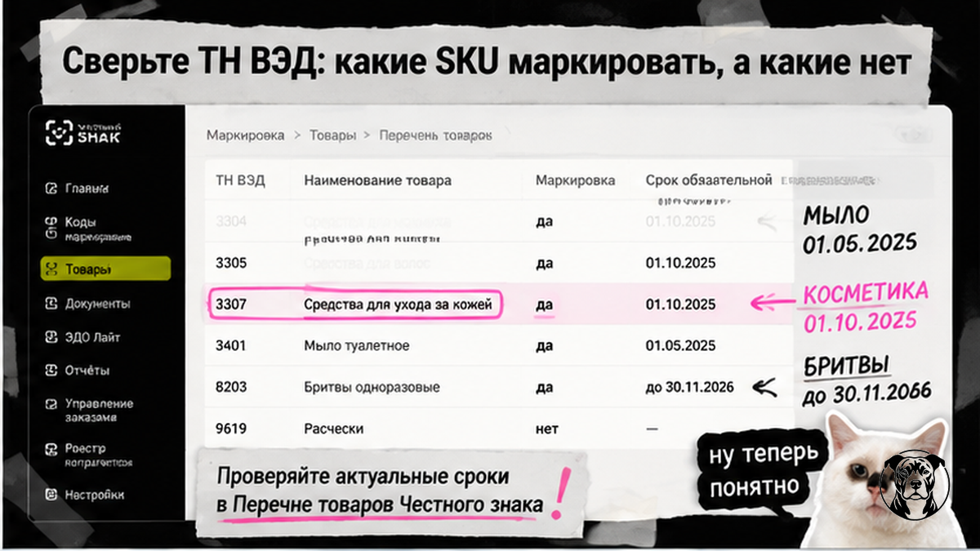Click the Документы sidebar icon
The width and height of the screenshot is (980, 551).
click(x=51, y=304)
